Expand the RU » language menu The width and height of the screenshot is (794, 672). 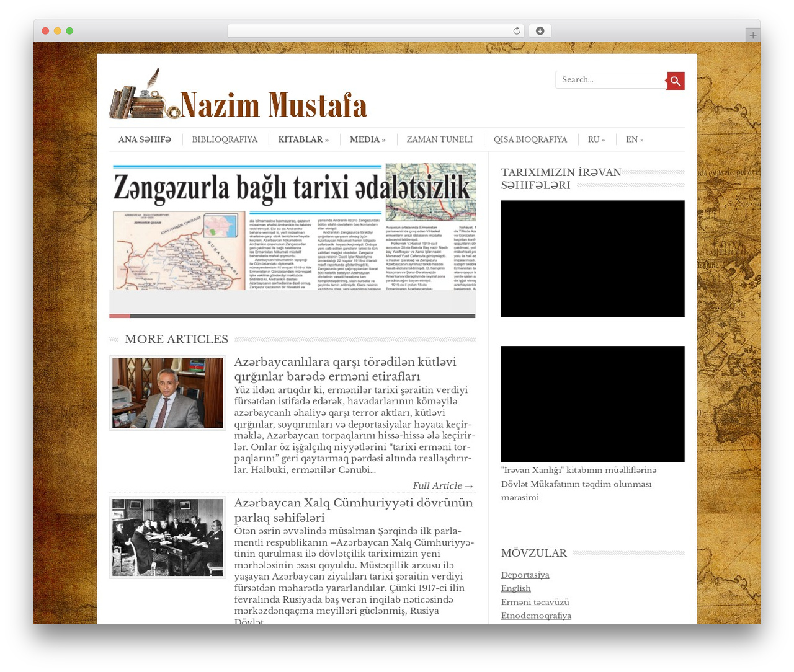(596, 139)
